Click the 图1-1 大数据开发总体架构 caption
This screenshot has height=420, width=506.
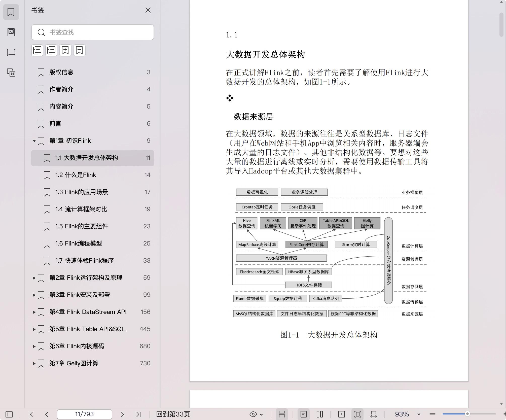pos(329,335)
